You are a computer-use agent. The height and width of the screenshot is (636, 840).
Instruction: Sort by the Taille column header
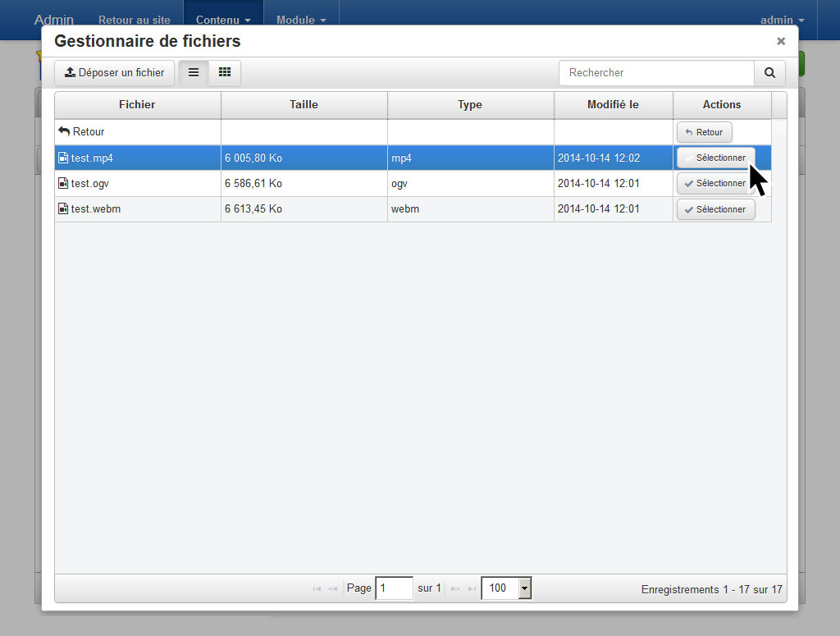click(304, 104)
